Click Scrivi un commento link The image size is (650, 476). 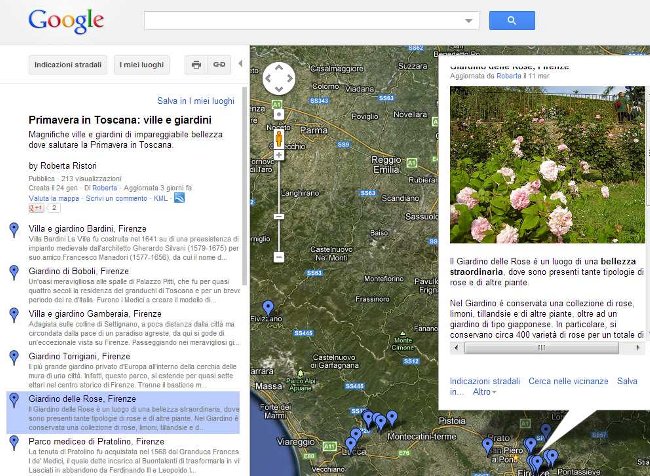tap(116, 199)
